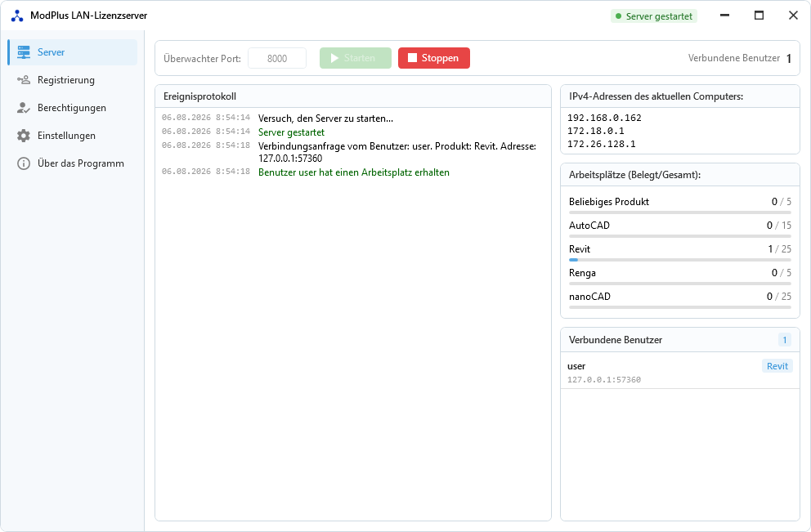Click the white stop square icon on Stoppen
The height and width of the screenshot is (532, 811).
tap(412, 57)
